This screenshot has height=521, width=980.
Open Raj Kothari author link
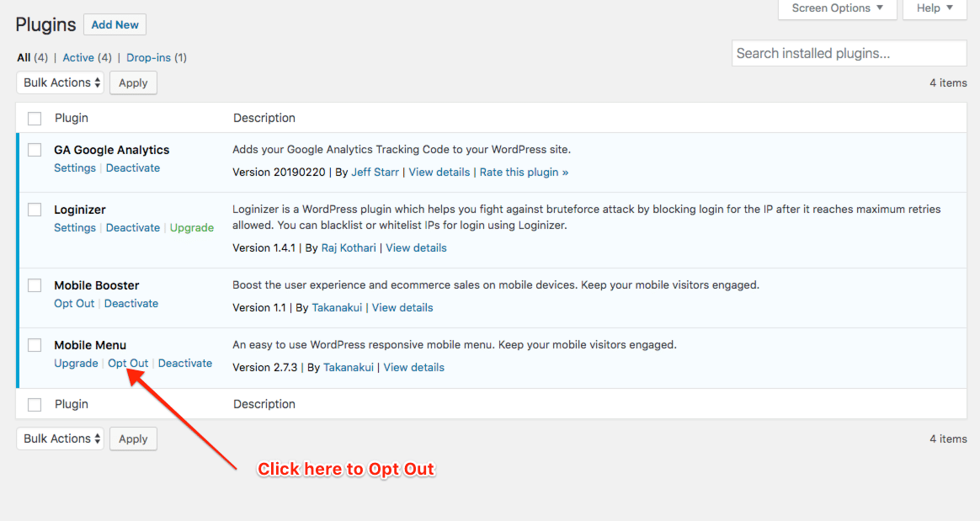pos(349,248)
